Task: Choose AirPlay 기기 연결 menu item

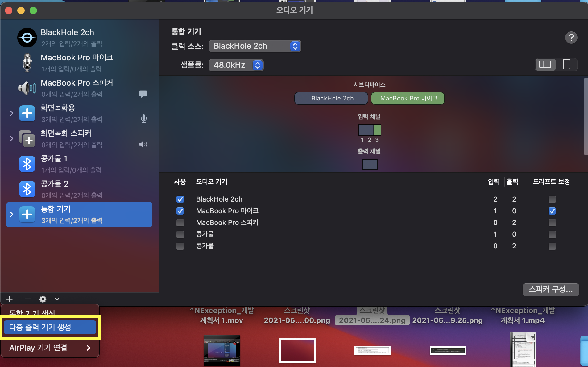Action: (x=50, y=348)
